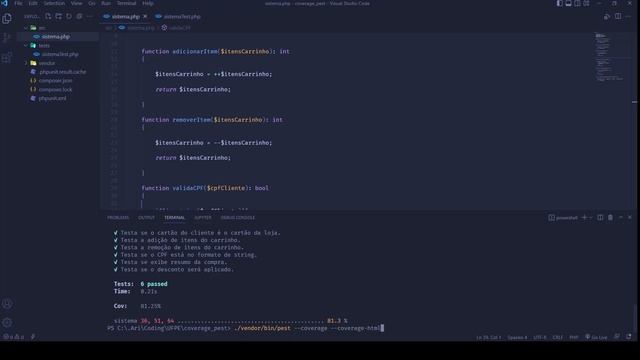Click new terminal plus icon

[x=584, y=218]
